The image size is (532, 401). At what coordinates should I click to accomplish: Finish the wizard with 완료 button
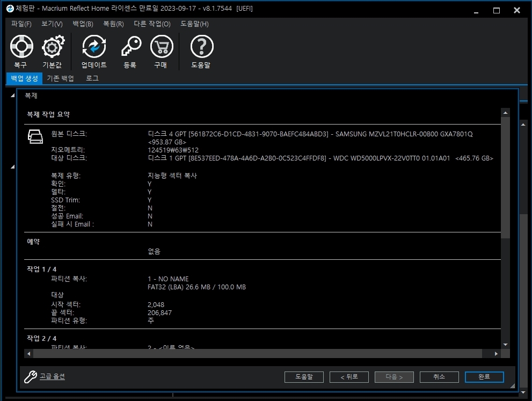484,377
